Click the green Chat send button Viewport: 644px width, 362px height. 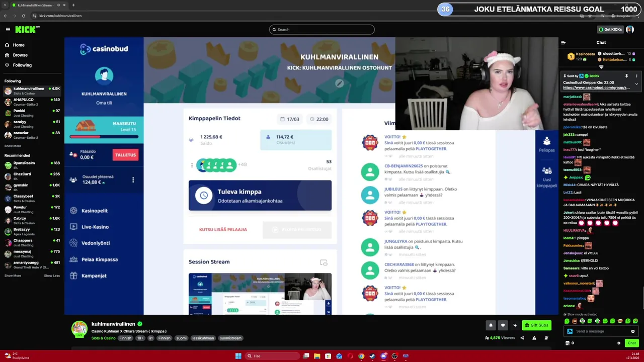[x=632, y=343]
